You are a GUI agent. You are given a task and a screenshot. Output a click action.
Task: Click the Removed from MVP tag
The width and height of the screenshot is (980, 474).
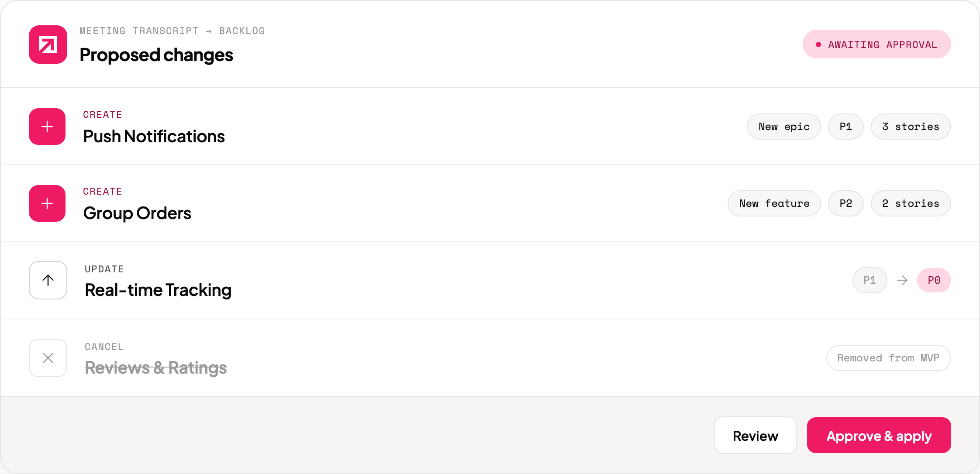(889, 358)
